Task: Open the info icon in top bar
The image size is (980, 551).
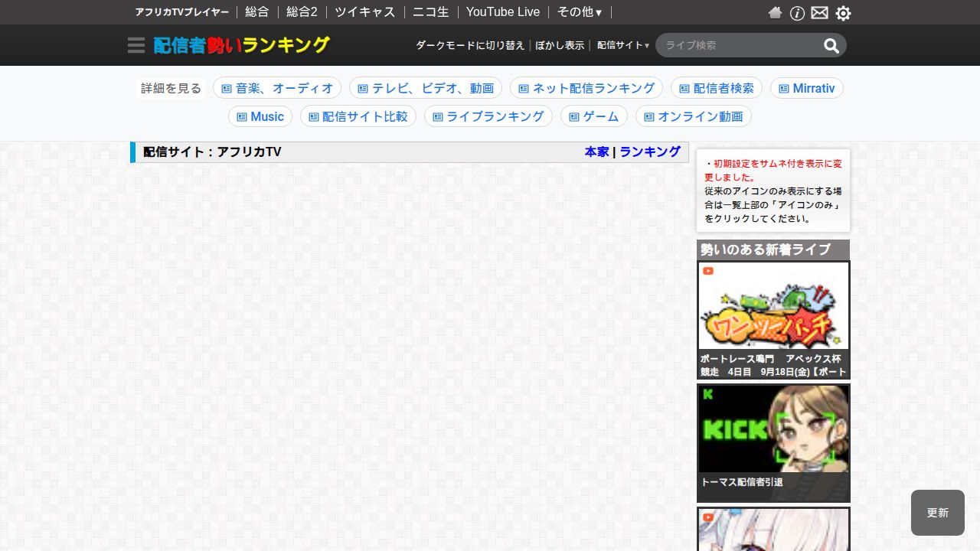Action: point(797,13)
